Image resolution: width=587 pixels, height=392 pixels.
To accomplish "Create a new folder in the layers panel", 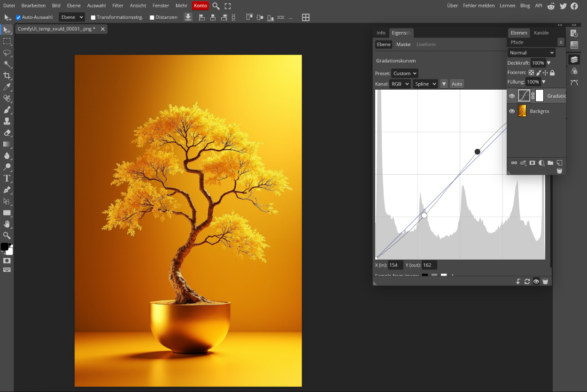I will [x=550, y=163].
